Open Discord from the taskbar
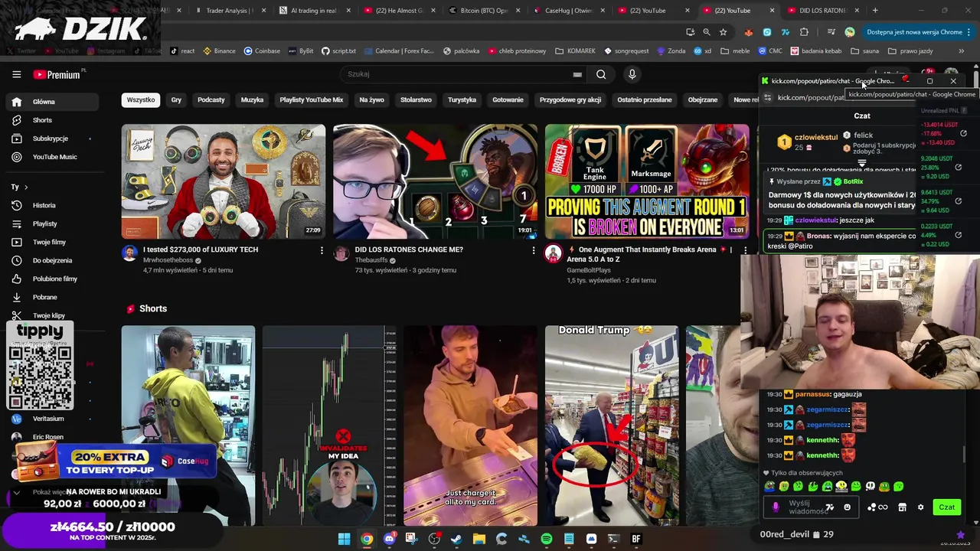The height and width of the screenshot is (551, 980). tap(389, 539)
